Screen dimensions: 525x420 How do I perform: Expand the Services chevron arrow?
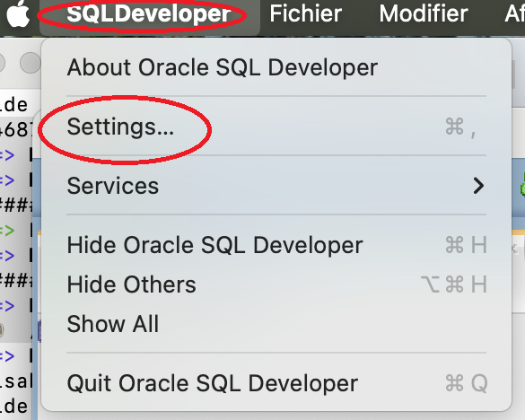479,186
